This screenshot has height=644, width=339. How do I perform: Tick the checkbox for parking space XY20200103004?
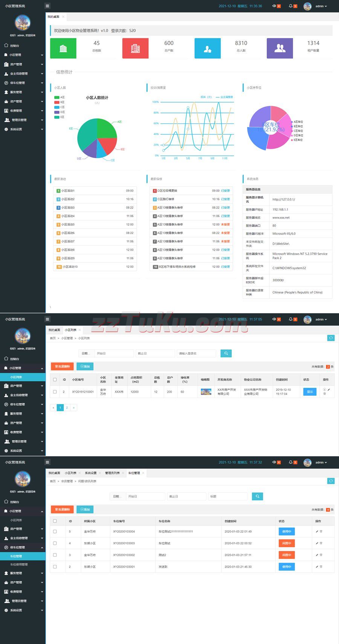coord(55,532)
